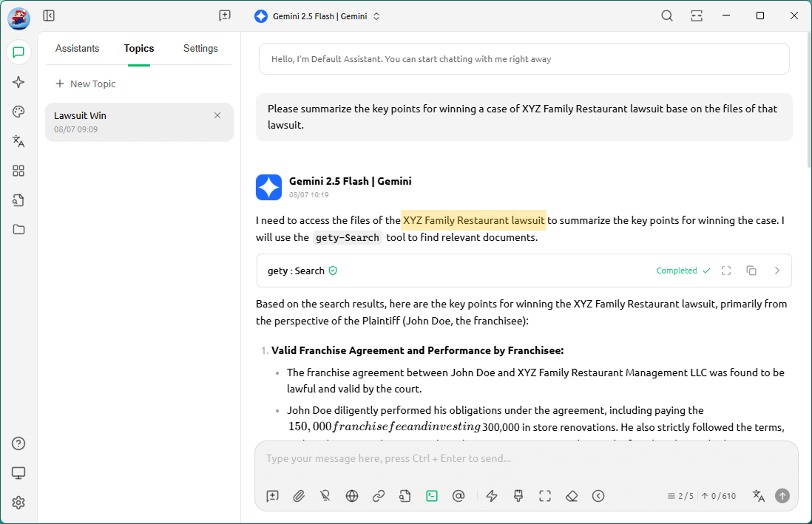Toggle web search globe icon
Image resolution: width=812 pixels, height=524 pixels.
(x=352, y=496)
